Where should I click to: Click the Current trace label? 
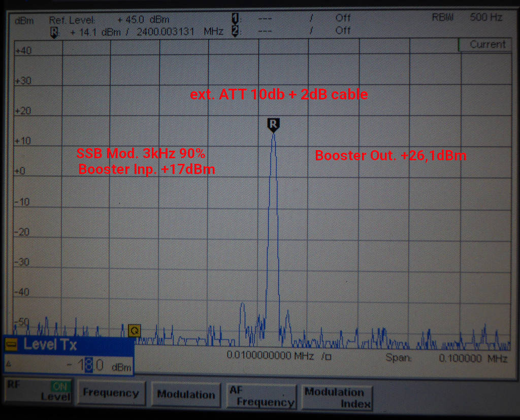(487, 45)
